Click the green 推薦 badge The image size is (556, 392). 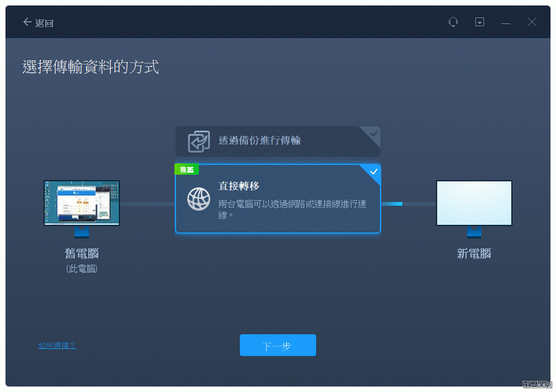click(x=186, y=169)
